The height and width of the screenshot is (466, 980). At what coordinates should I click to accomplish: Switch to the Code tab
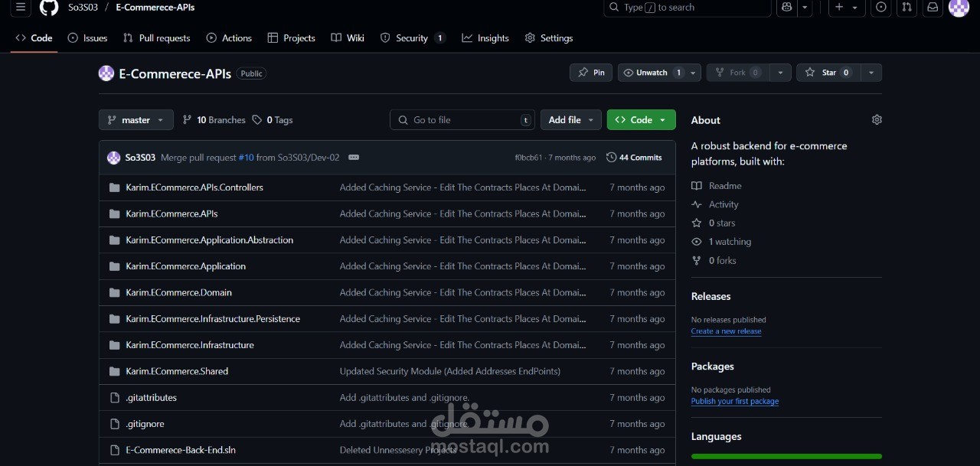(34, 38)
